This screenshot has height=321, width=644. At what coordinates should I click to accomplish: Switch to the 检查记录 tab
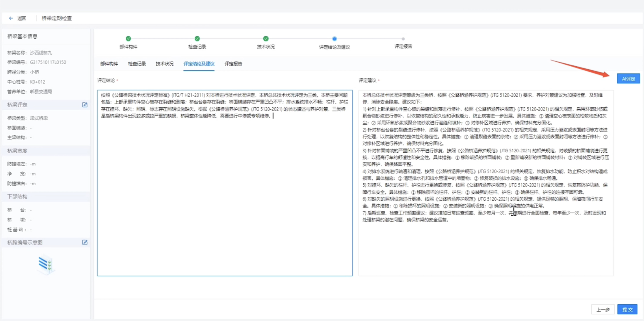(137, 64)
